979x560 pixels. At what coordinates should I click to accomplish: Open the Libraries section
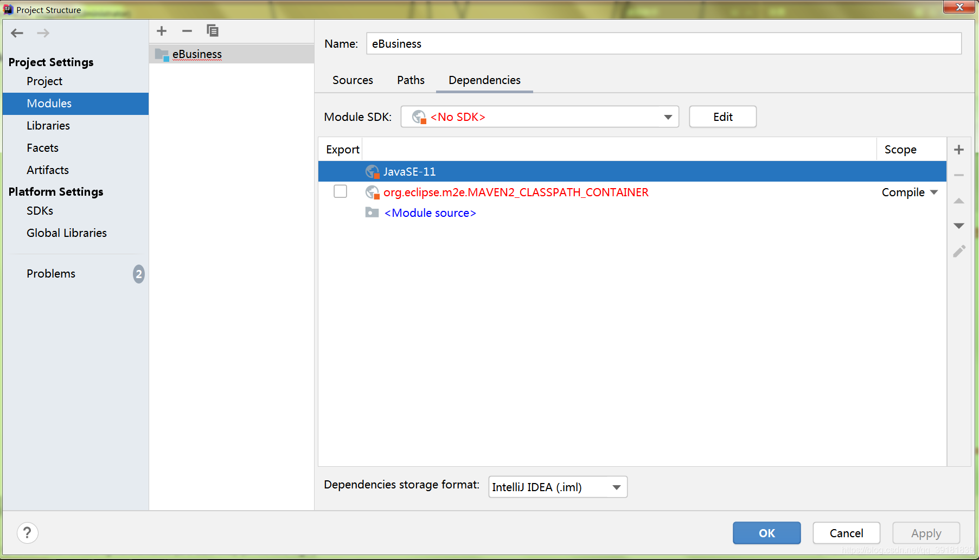coord(48,126)
